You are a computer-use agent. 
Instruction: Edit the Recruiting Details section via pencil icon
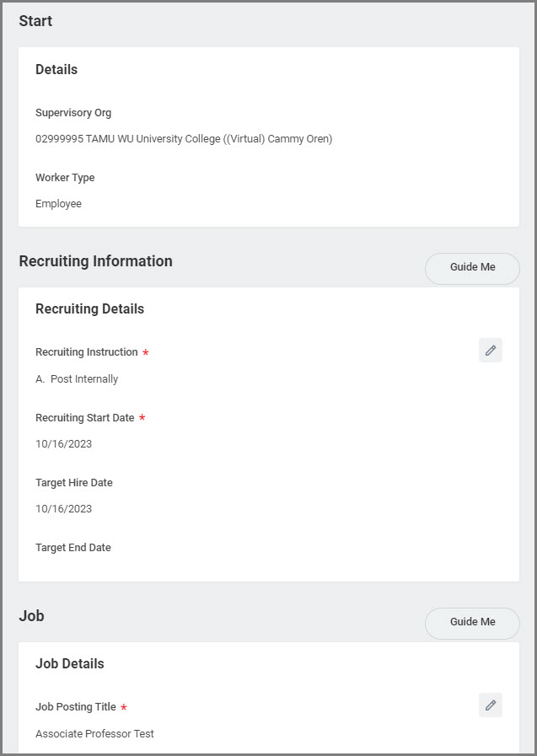(491, 351)
